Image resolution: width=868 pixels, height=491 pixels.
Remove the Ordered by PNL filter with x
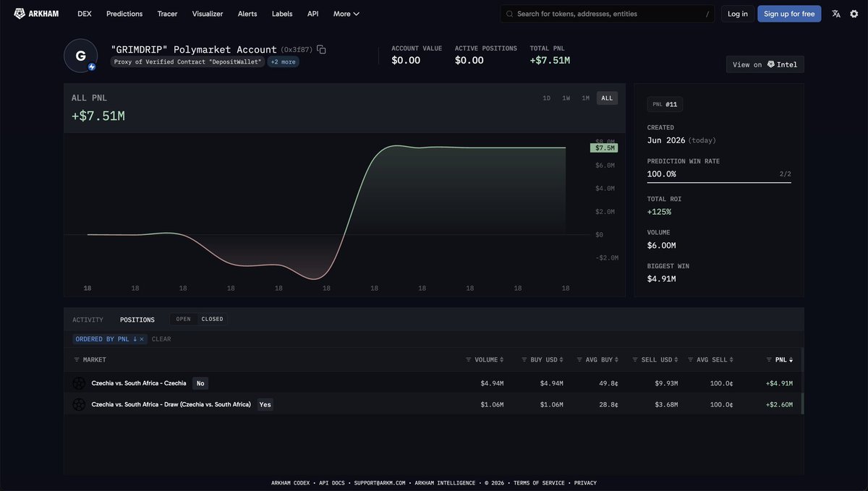tap(142, 339)
